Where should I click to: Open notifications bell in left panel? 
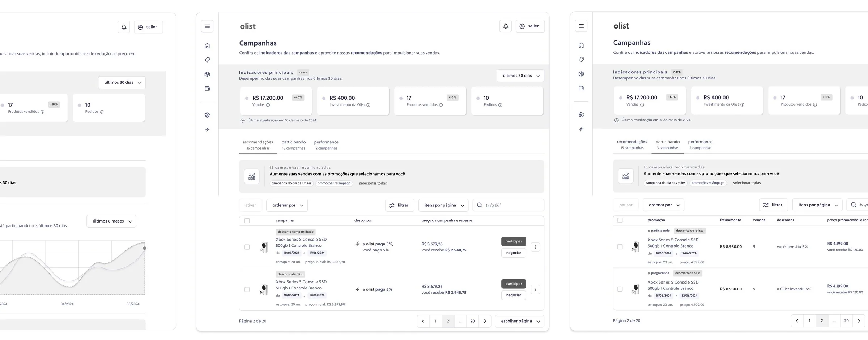click(124, 27)
